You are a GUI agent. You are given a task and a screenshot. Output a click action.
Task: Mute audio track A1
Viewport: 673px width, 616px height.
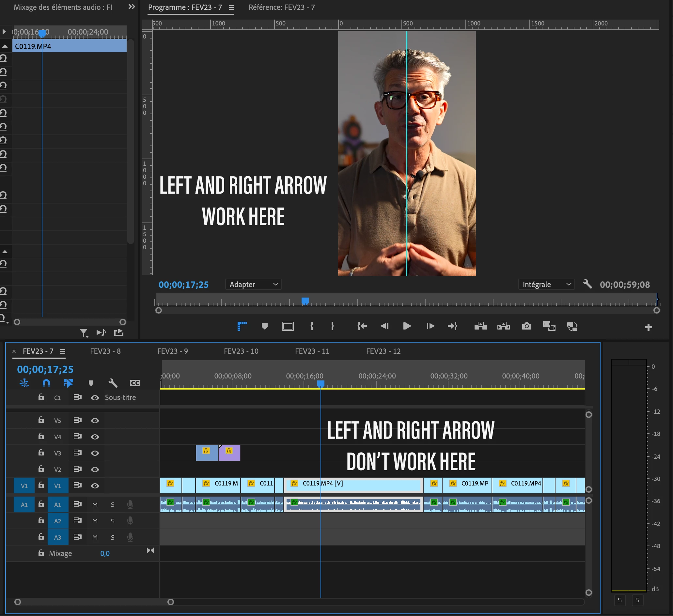point(95,504)
